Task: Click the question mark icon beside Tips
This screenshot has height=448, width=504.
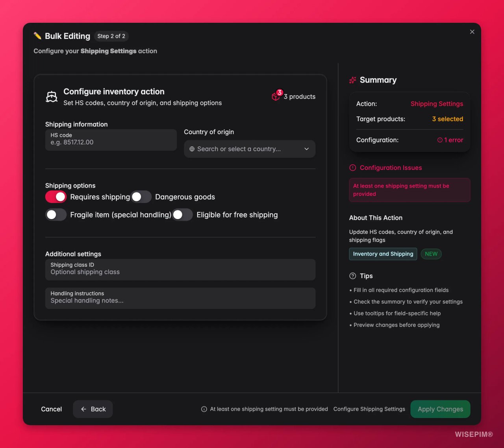Action: pos(352,276)
